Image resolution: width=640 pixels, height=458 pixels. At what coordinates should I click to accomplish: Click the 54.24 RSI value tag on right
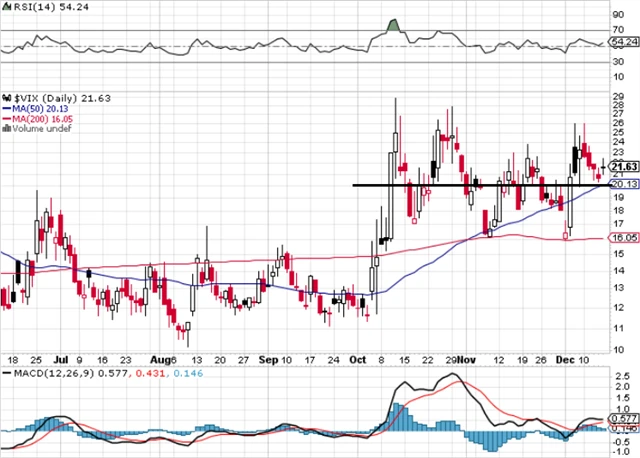tap(622, 42)
